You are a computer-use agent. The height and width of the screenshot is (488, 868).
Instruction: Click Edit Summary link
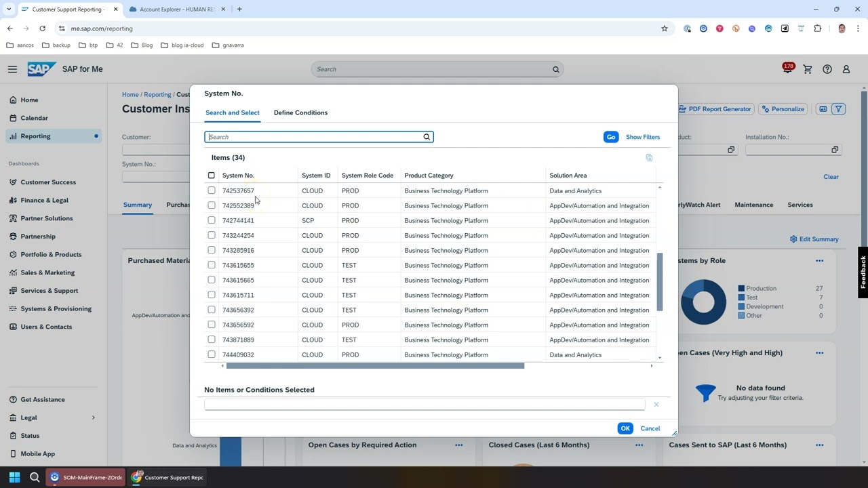tap(814, 239)
